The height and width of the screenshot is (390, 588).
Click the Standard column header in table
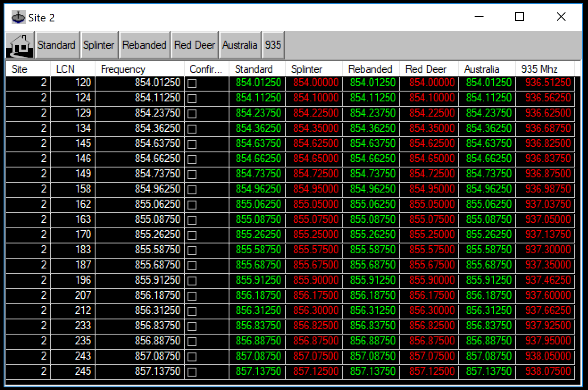(x=257, y=69)
